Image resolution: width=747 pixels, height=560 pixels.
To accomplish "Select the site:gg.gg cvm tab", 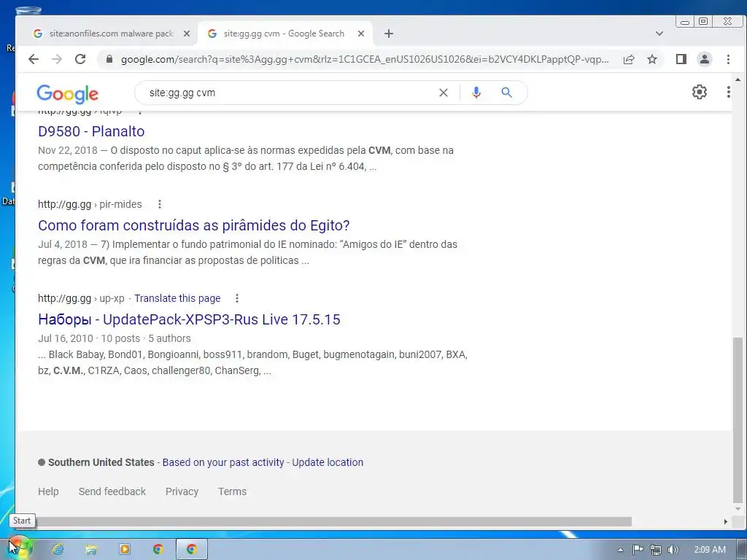I will tap(284, 34).
